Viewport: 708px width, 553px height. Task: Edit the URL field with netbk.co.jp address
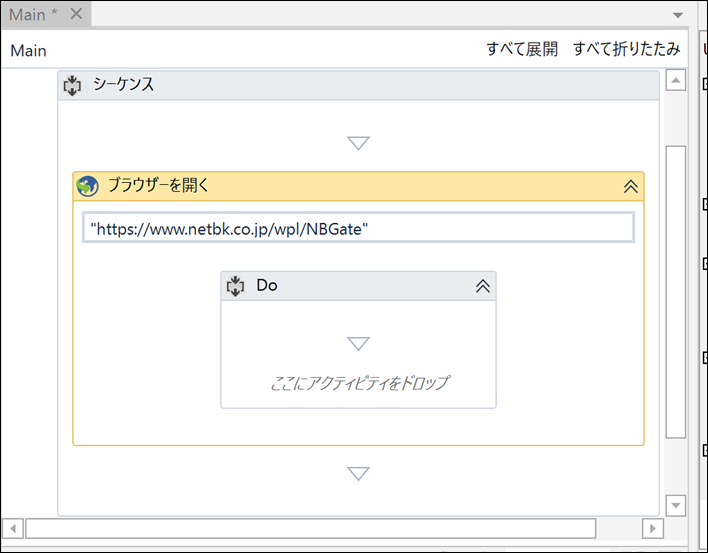[359, 227]
